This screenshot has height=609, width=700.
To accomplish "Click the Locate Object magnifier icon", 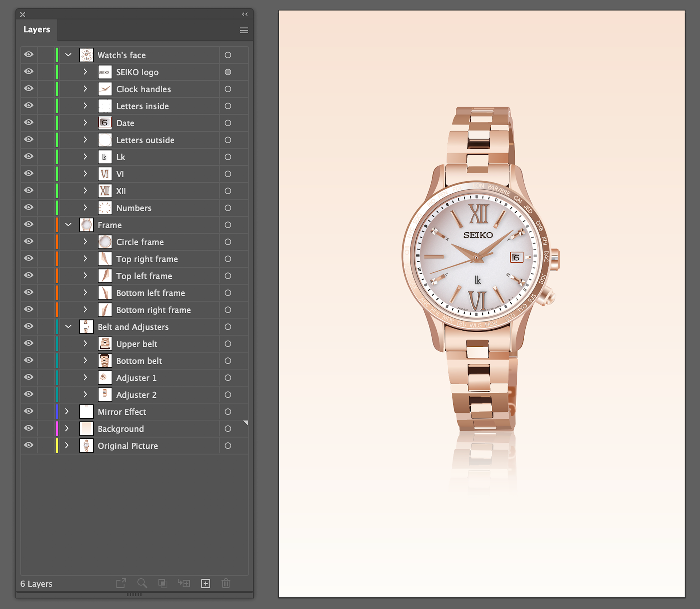I will pos(142,583).
